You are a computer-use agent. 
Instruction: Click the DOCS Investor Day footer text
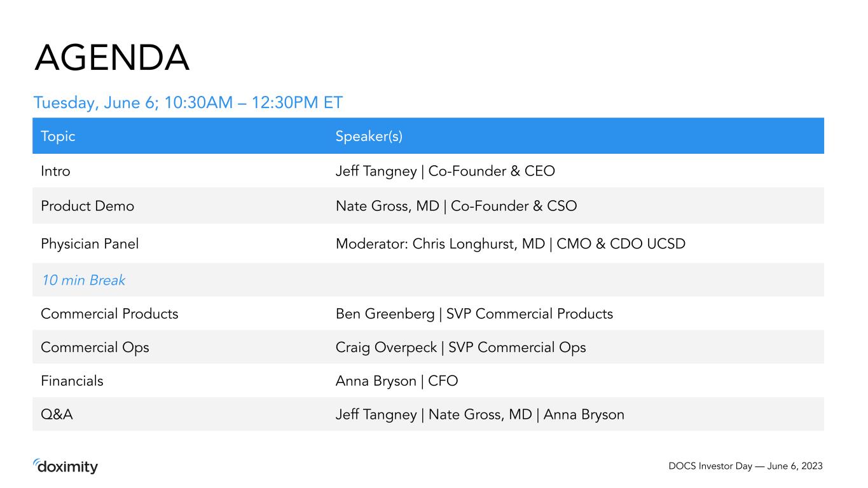[745, 466]
